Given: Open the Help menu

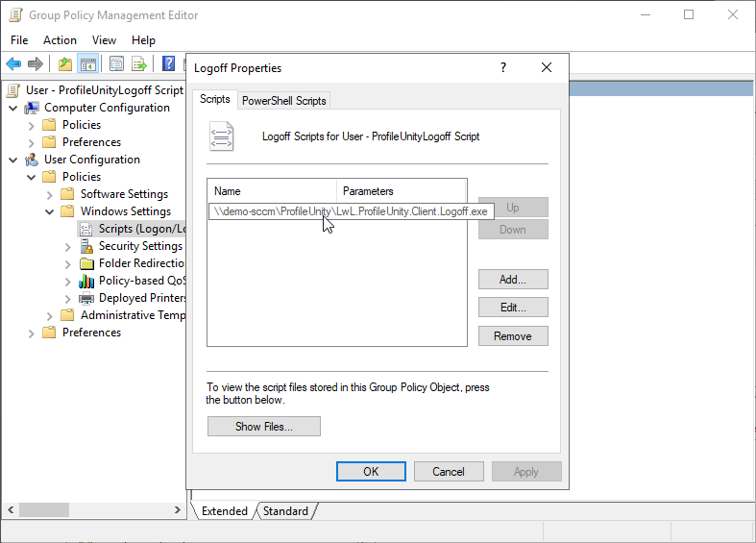Looking at the screenshot, I should [144, 40].
